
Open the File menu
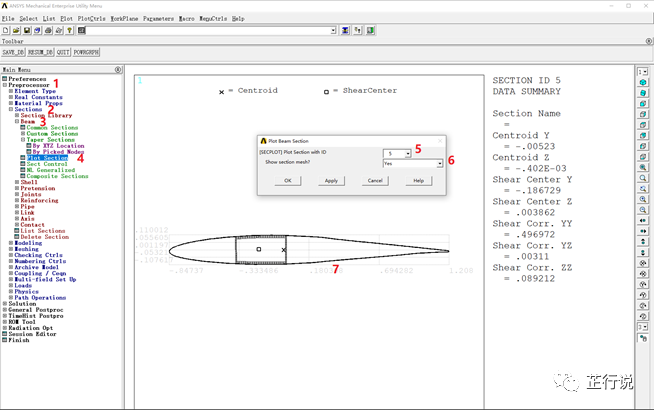click(8, 19)
